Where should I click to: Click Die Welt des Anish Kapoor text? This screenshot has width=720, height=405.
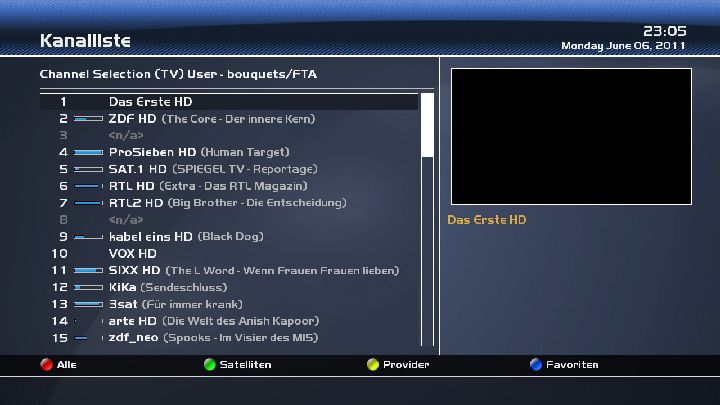(241, 321)
